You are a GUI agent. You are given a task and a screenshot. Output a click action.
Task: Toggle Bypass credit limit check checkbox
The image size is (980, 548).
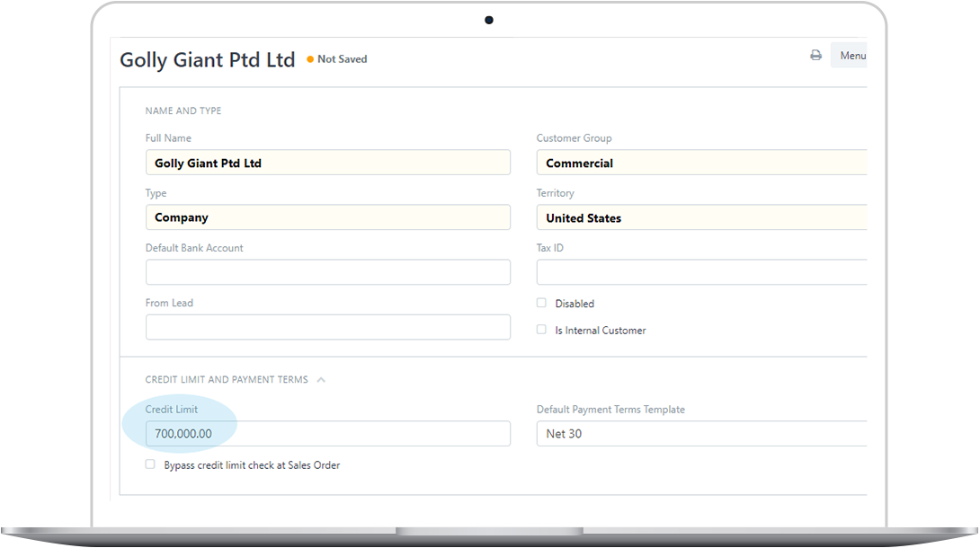coord(150,464)
